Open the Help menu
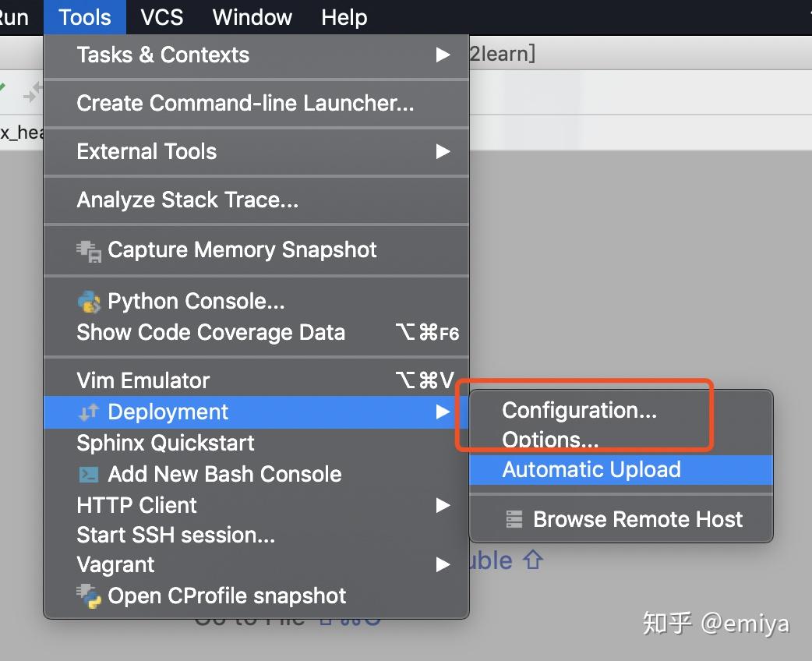 [x=344, y=17]
